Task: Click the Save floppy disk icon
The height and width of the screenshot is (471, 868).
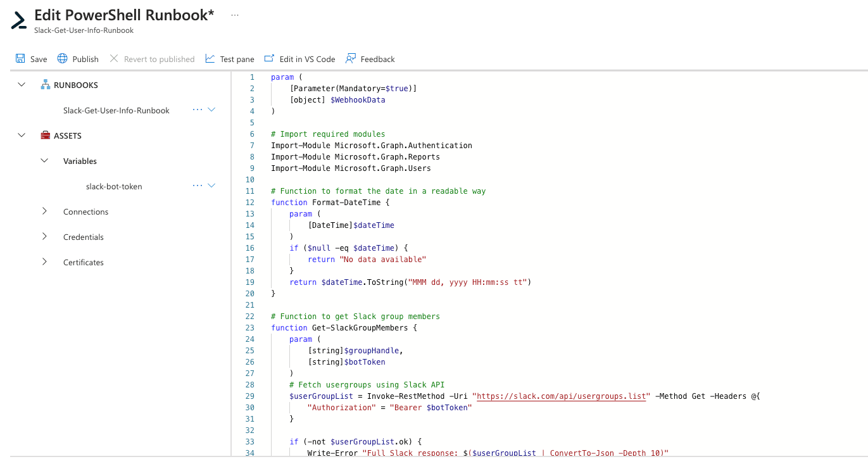Action: tap(20, 58)
